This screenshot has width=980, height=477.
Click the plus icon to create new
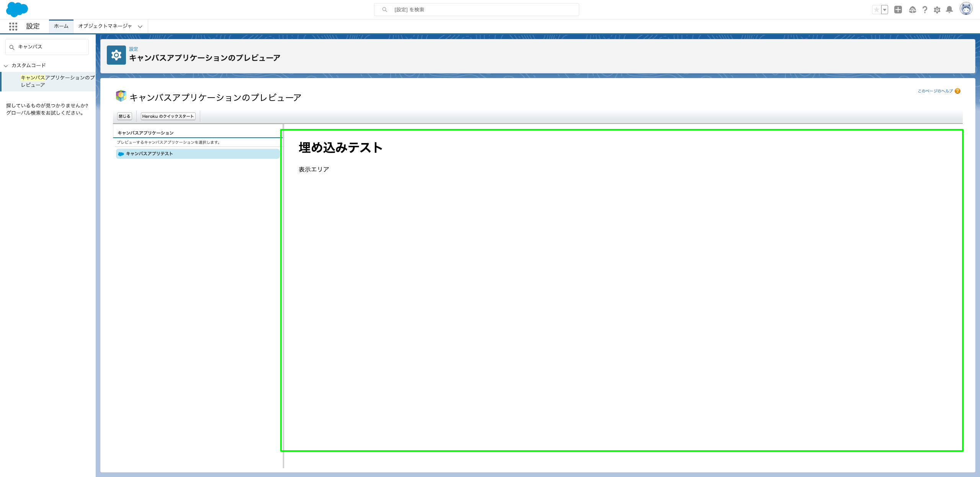[898, 9]
